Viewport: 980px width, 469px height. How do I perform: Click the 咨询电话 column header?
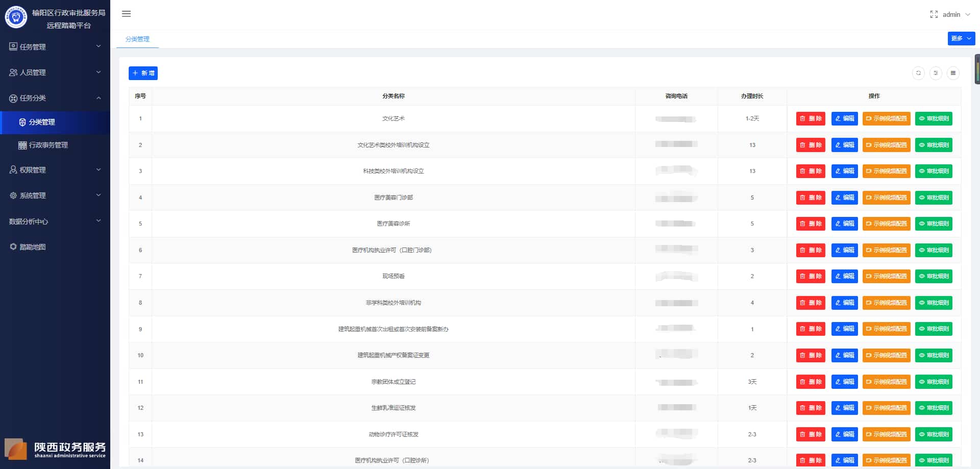[x=676, y=96]
